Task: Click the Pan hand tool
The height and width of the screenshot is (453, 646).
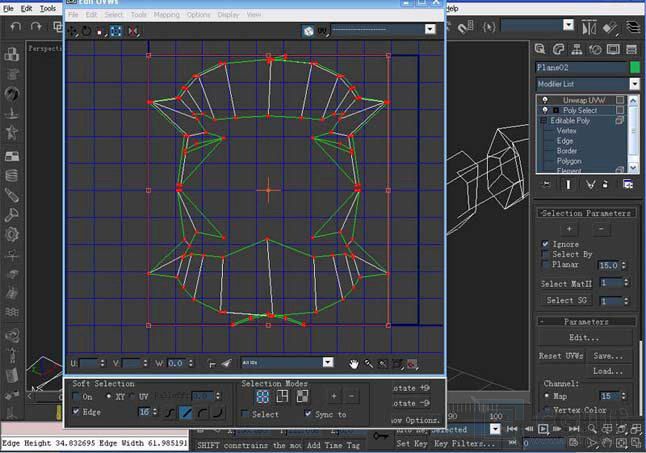Action: click(x=353, y=364)
